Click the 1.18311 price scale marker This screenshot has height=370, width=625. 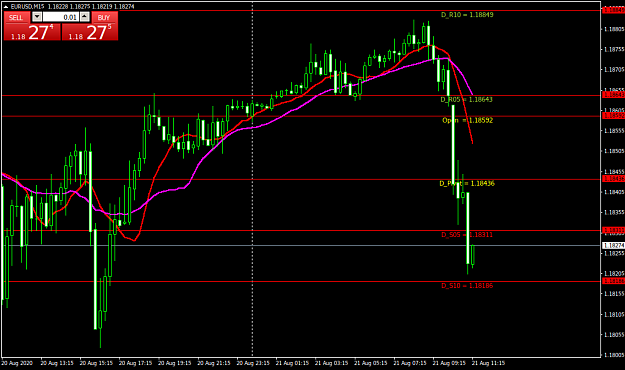(x=613, y=230)
